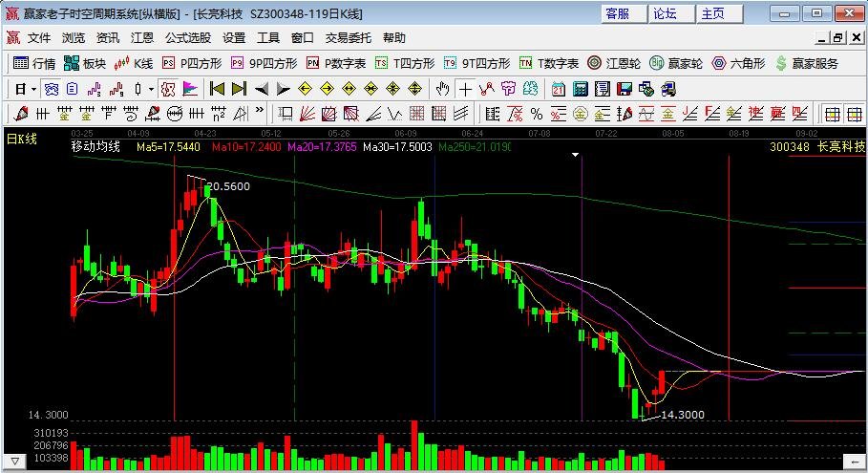Expand the drawing toolbar overflow chevron
Viewport: 868px width, 473px height.
click(x=260, y=110)
